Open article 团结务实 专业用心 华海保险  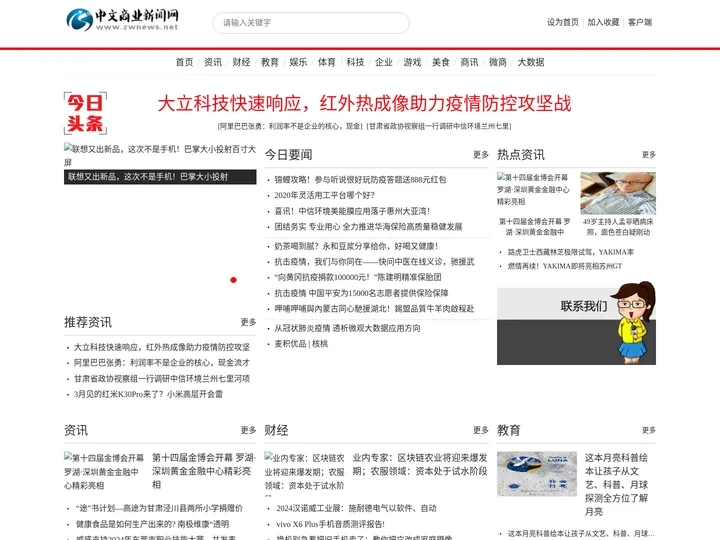[x=368, y=227]
